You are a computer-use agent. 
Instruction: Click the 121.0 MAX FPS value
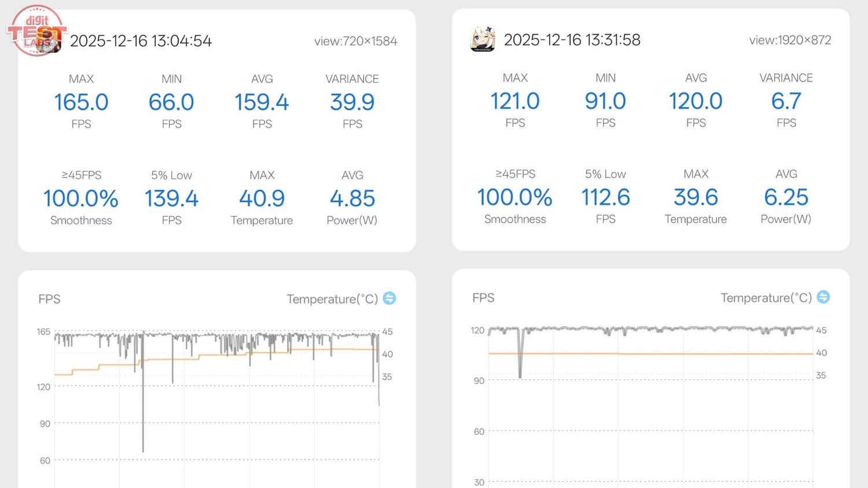(515, 101)
